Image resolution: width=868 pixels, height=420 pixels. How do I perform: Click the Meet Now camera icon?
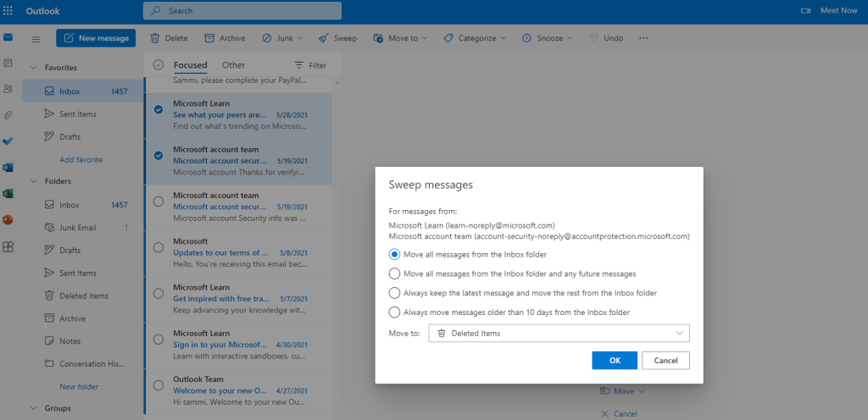point(805,11)
